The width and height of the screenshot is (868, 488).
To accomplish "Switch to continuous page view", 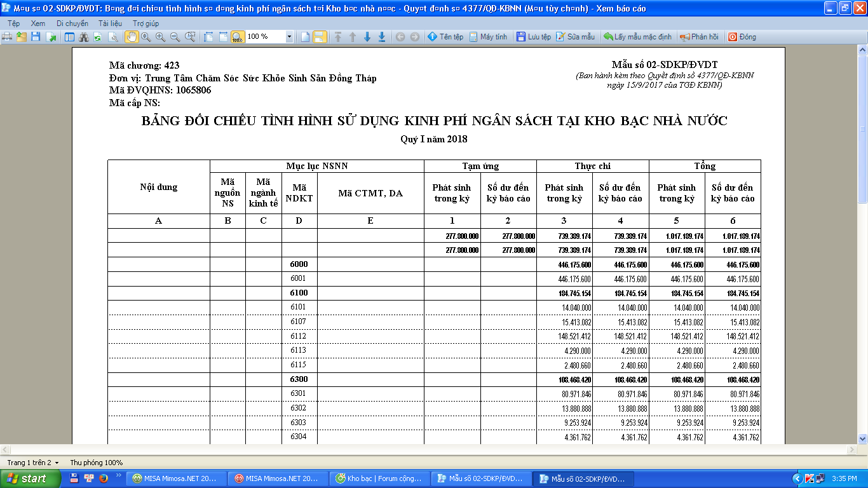I will 320,37.
